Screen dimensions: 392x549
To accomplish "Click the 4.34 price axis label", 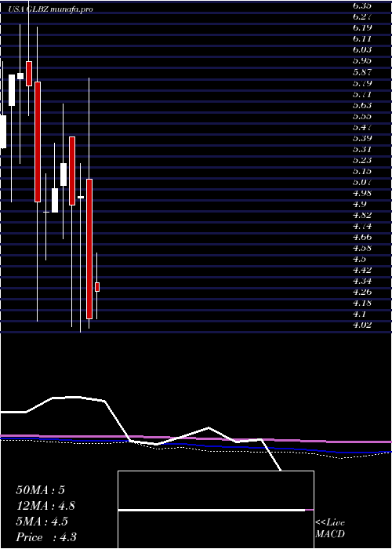I will click(362, 281).
